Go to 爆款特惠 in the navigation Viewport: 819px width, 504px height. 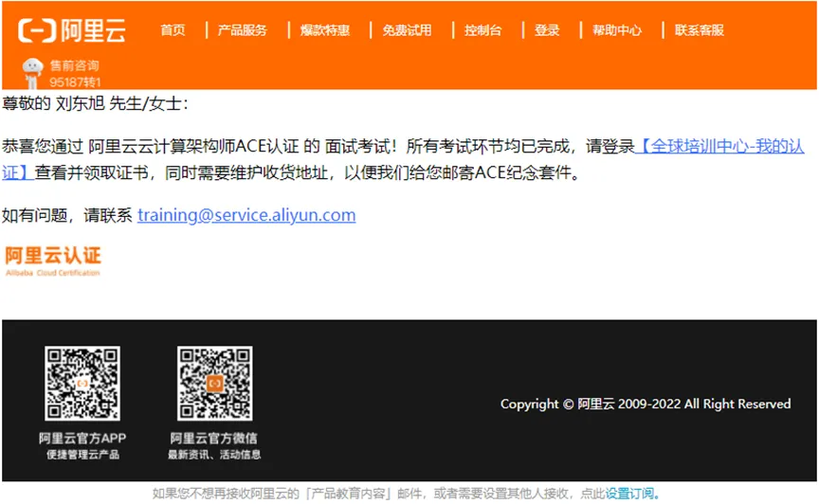tap(325, 30)
